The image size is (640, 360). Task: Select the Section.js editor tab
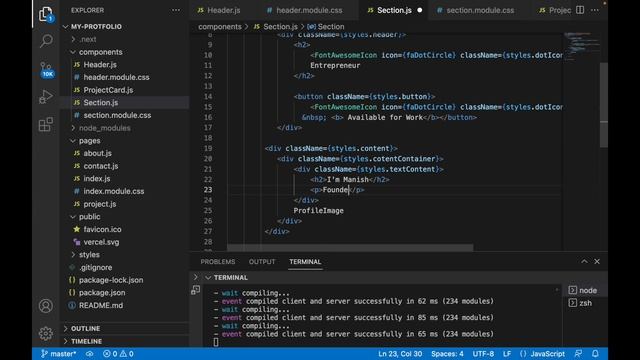(394, 10)
